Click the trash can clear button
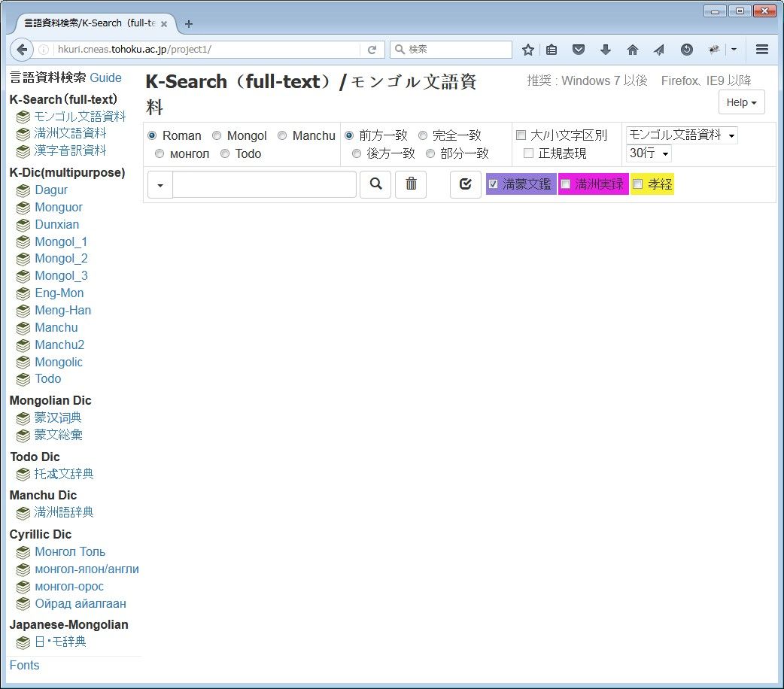Viewport: 784px width, 689px height. point(411,184)
